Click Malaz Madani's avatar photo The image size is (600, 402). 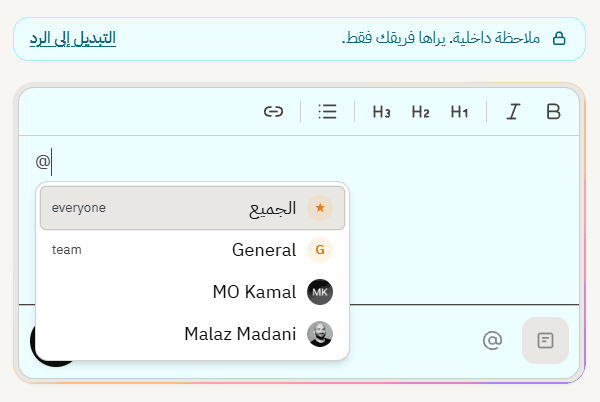point(320,334)
